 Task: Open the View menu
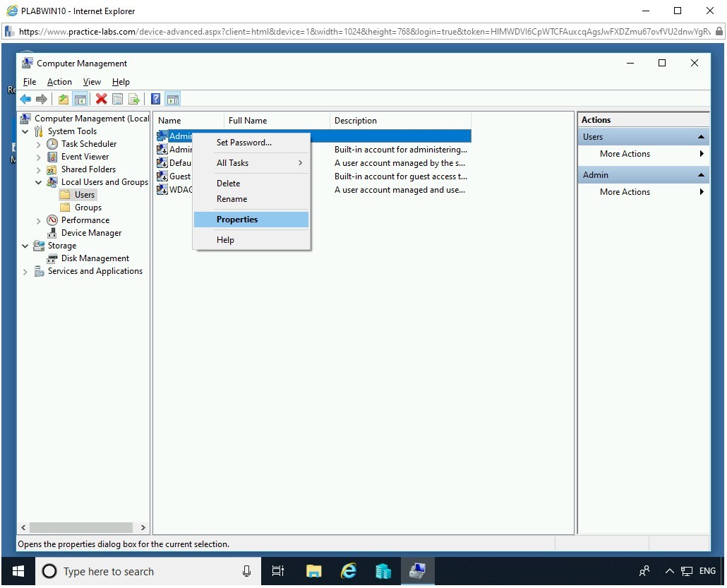(x=92, y=82)
